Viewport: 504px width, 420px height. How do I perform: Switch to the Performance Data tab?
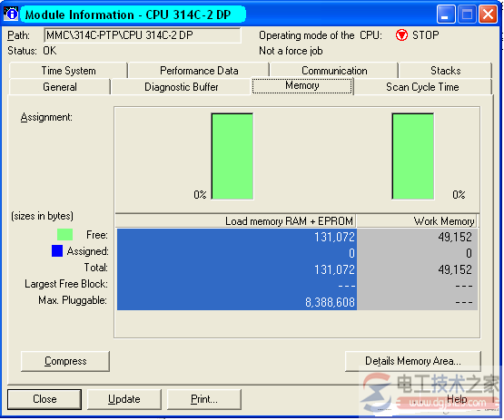click(199, 71)
